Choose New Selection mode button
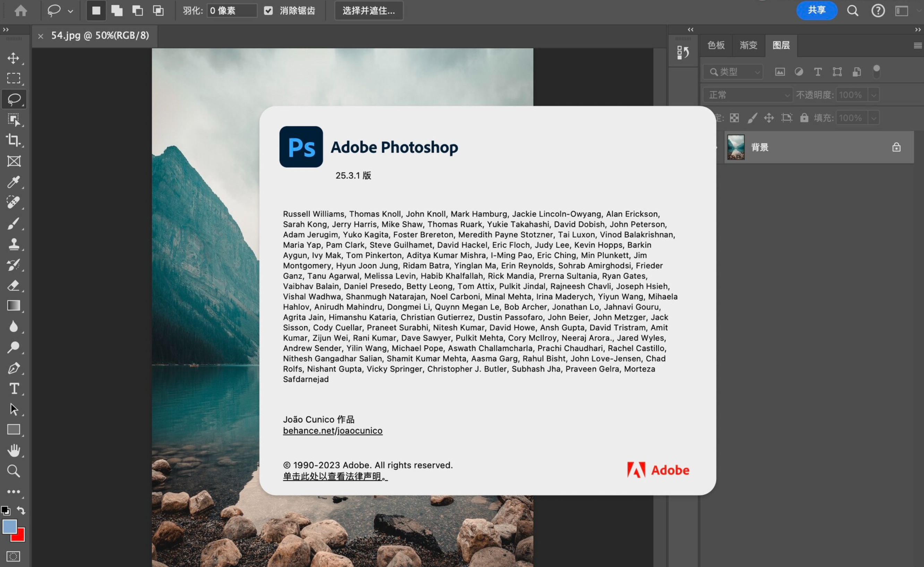 coord(96,10)
